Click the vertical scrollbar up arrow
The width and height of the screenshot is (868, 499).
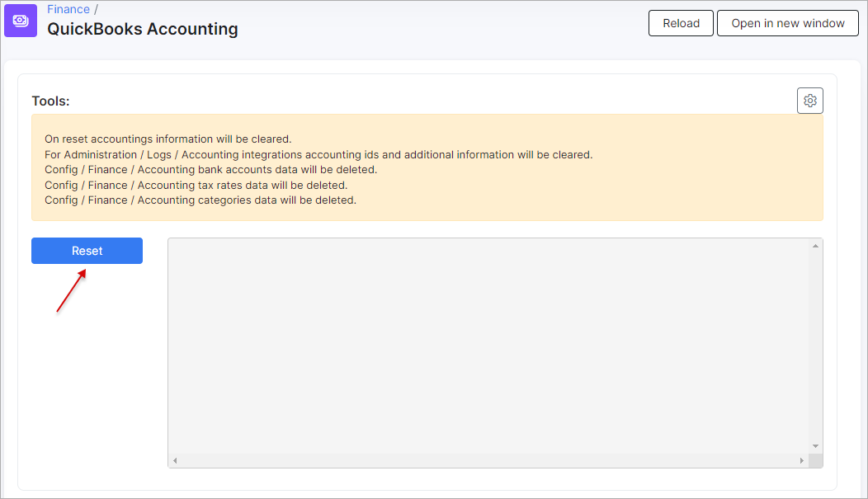(816, 244)
